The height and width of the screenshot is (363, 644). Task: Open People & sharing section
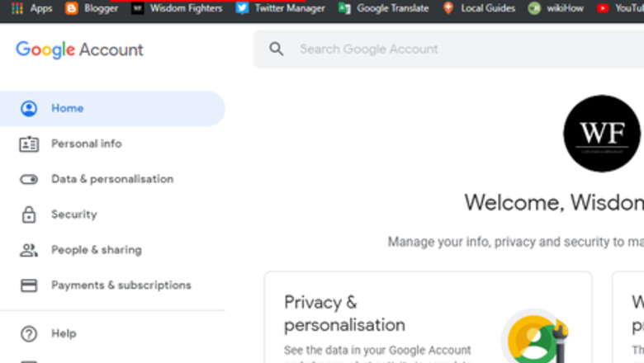[112, 250]
